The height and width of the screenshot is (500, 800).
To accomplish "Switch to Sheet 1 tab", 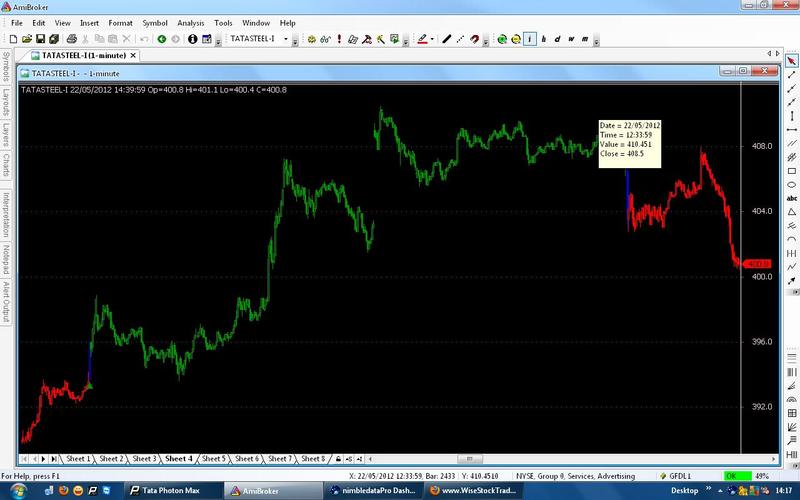I will coord(78,459).
